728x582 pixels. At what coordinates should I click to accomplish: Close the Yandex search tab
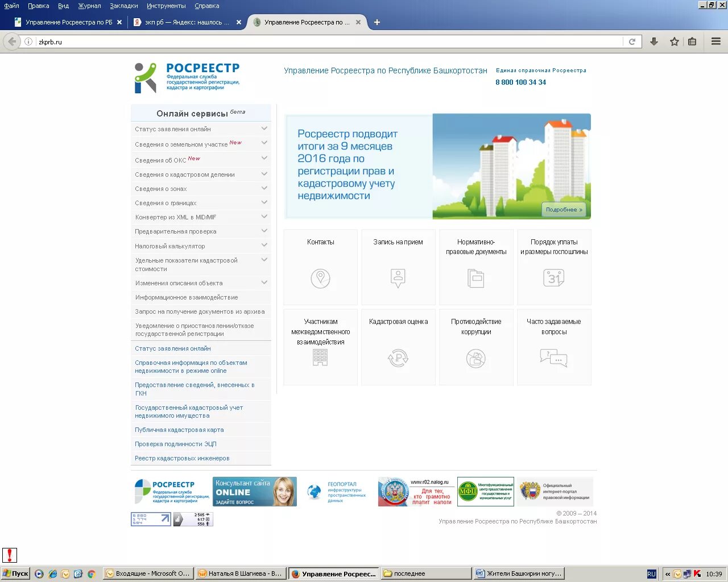239,22
